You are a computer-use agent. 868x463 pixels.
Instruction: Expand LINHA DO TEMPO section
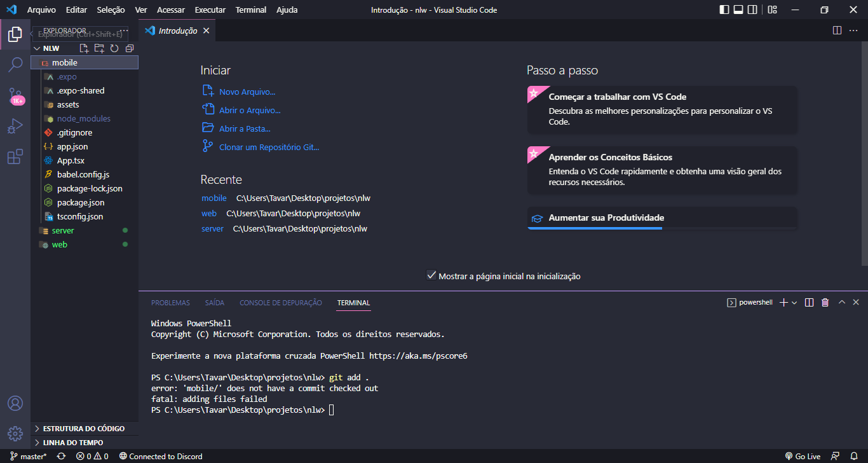85,443
